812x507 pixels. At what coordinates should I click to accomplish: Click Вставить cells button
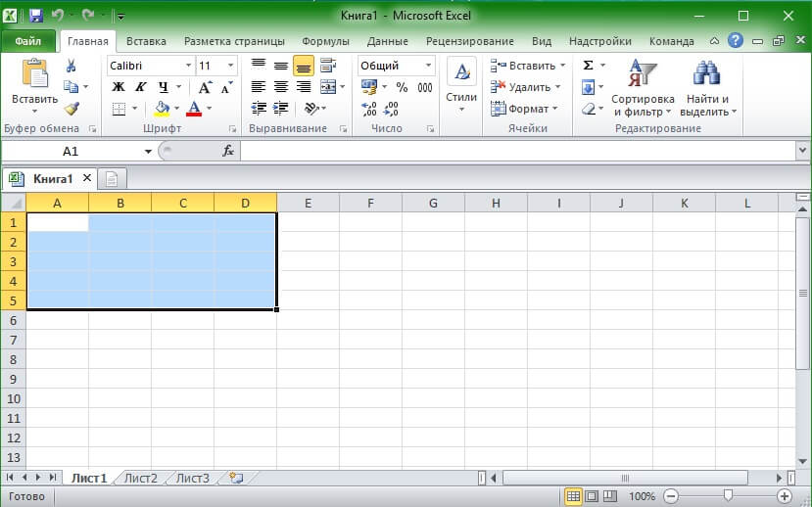coord(528,66)
